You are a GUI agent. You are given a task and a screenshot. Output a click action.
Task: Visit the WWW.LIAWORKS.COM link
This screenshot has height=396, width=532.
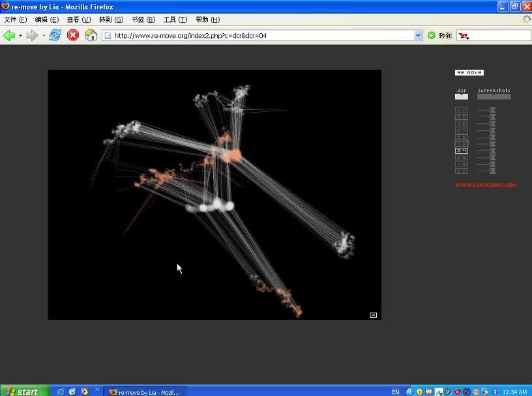pos(486,185)
